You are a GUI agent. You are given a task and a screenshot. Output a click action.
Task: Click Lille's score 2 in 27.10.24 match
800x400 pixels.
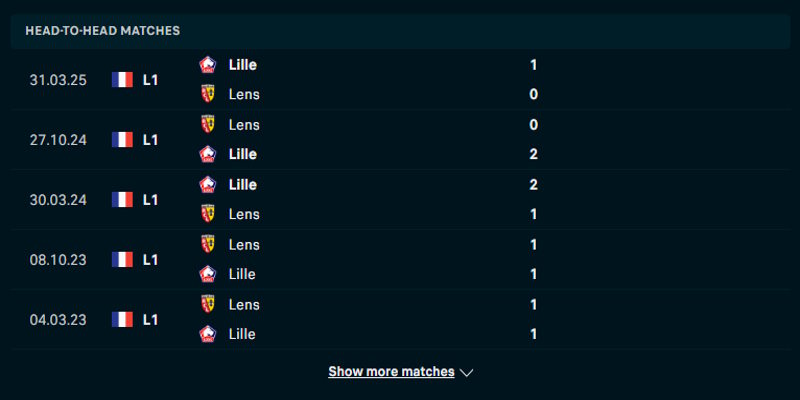point(534,154)
